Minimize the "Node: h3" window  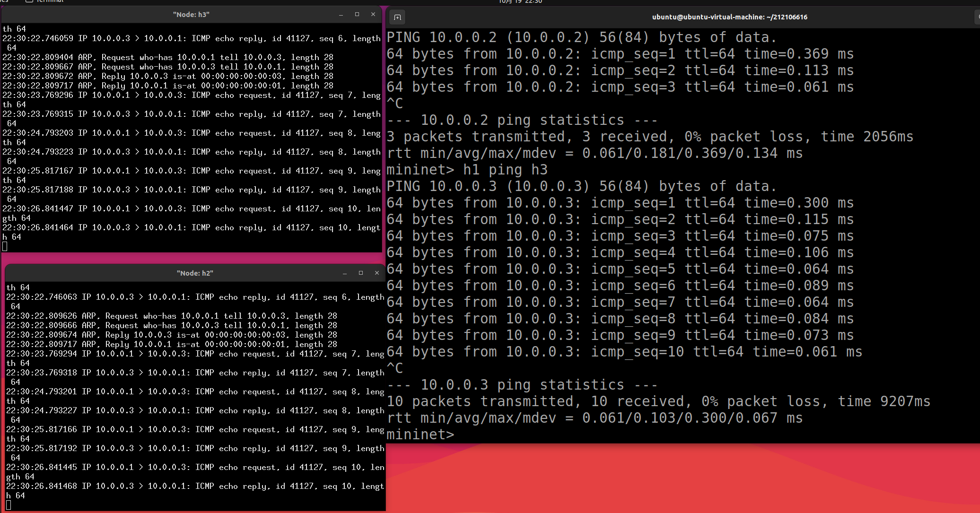[x=341, y=15]
